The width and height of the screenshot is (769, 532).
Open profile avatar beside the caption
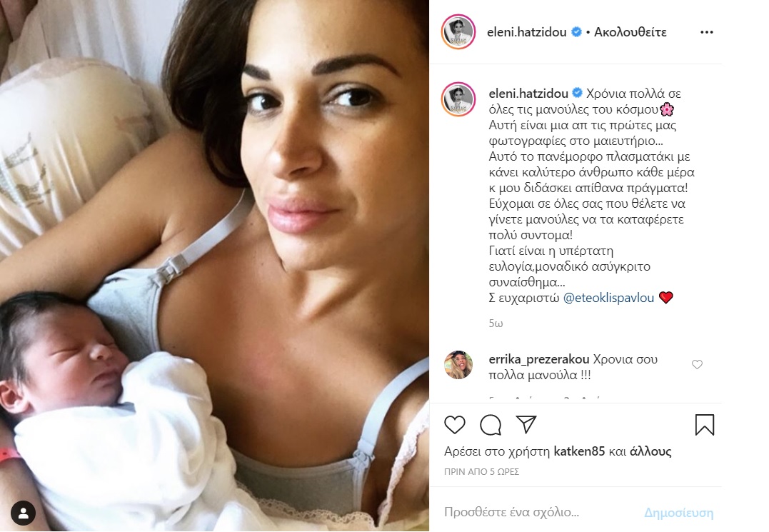point(458,99)
